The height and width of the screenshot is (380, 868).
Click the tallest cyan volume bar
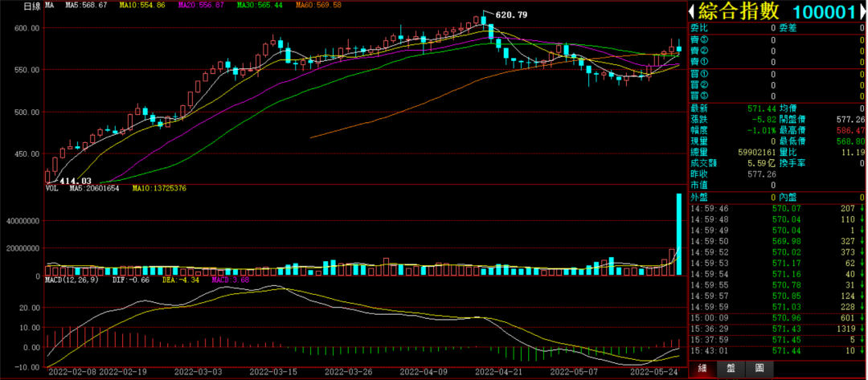[678, 234]
